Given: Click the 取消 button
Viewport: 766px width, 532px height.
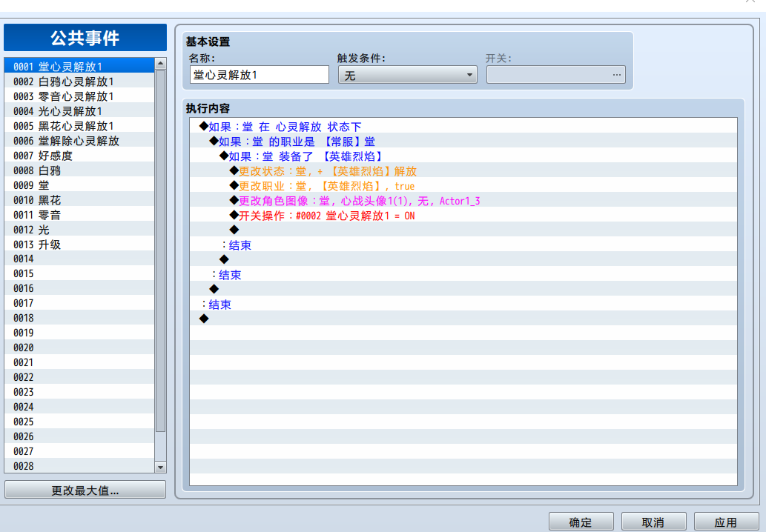Looking at the screenshot, I should 653,522.
